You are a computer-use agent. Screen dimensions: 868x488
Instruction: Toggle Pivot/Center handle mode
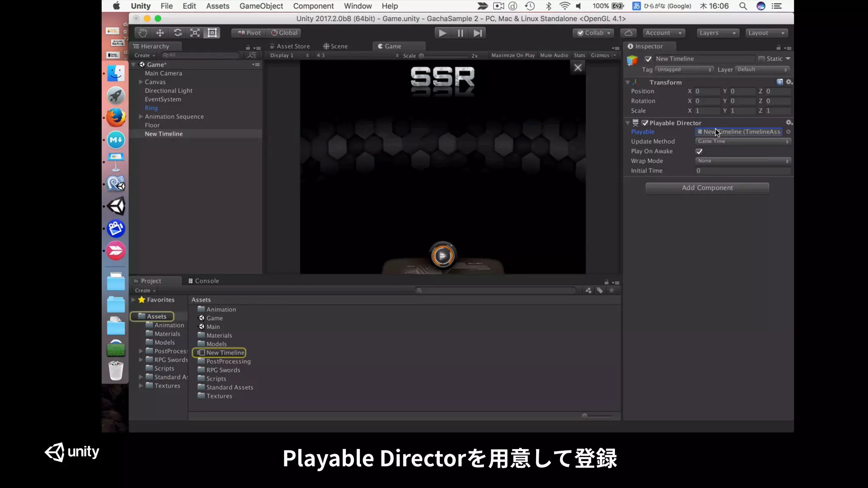coord(249,33)
